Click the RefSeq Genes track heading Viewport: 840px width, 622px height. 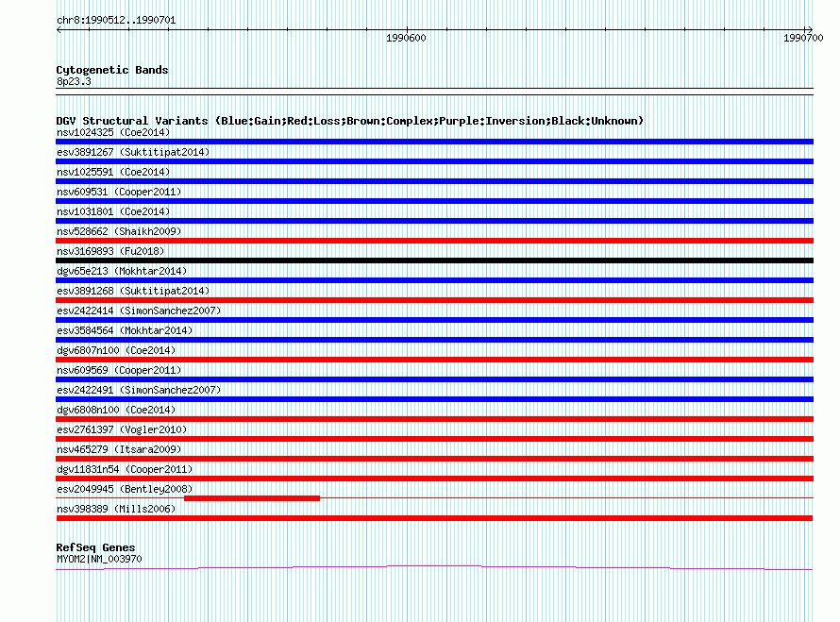[95, 547]
